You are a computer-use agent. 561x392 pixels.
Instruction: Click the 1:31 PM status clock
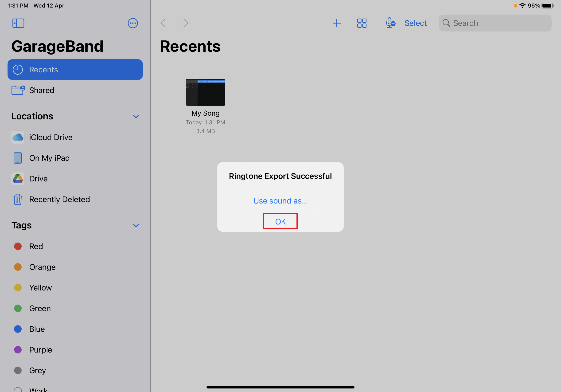18,5
